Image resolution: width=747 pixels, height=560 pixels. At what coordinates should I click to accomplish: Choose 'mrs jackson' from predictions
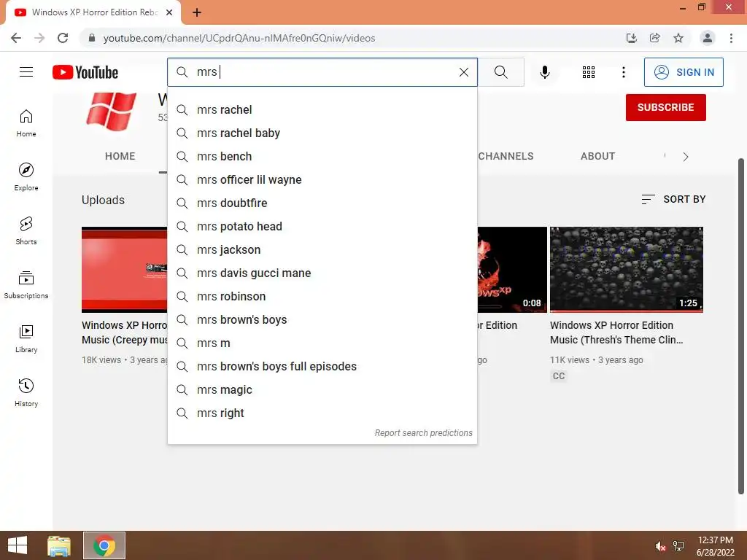pyautogui.click(x=322, y=249)
